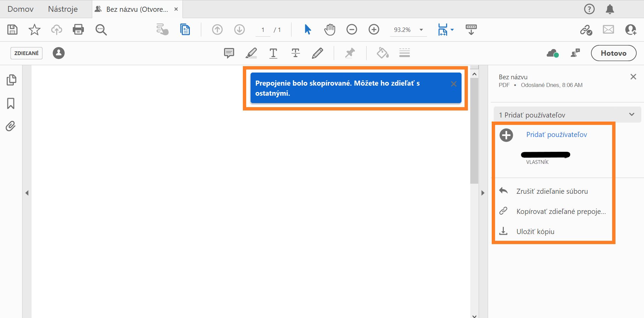Viewport: 644px width, 318px height.
Task: Dismiss the link copied notification
Action: 454,84
